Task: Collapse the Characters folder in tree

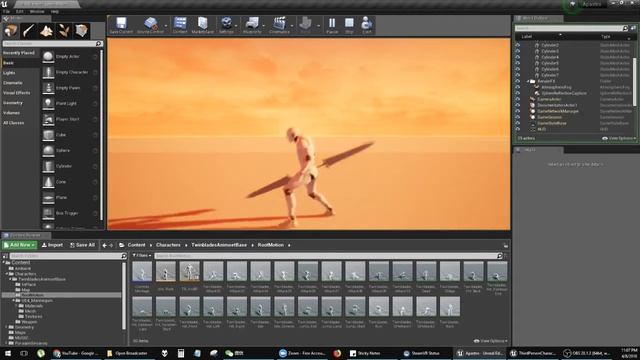Action: click(x=8, y=274)
